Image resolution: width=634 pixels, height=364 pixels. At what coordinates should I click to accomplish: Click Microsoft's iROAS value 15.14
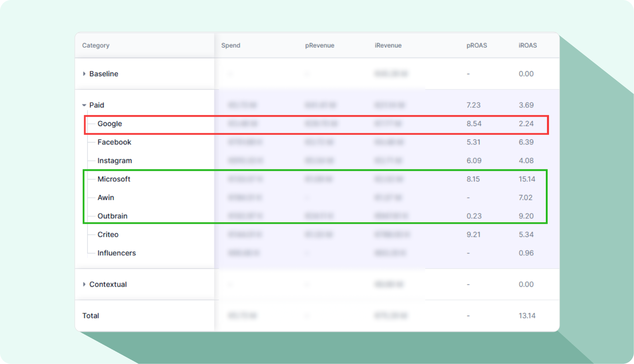pos(527,179)
